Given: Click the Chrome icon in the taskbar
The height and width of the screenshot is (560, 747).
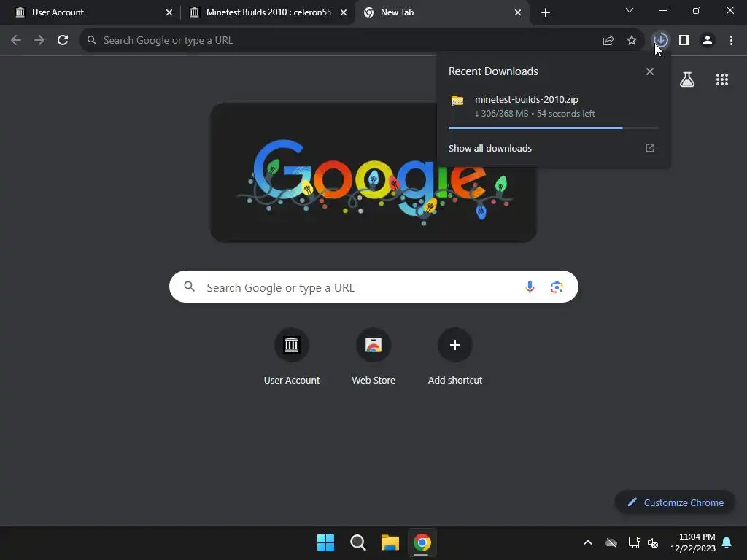Looking at the screenshot, I should pos(422,542).
